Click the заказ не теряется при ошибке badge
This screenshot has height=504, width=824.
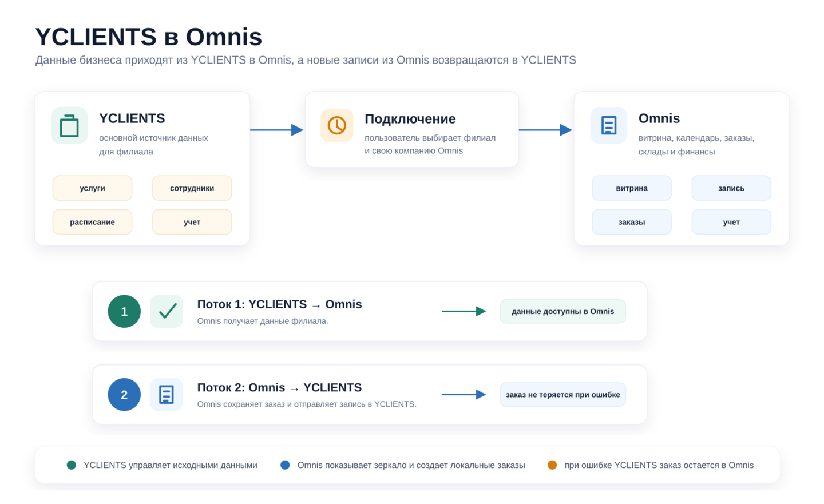point(563,395)
